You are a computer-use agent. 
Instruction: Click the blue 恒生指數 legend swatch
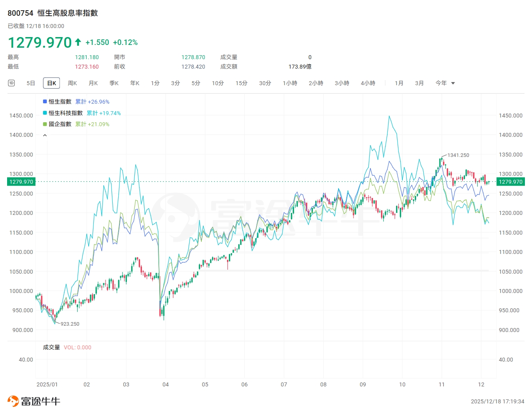tap(45, 102)
